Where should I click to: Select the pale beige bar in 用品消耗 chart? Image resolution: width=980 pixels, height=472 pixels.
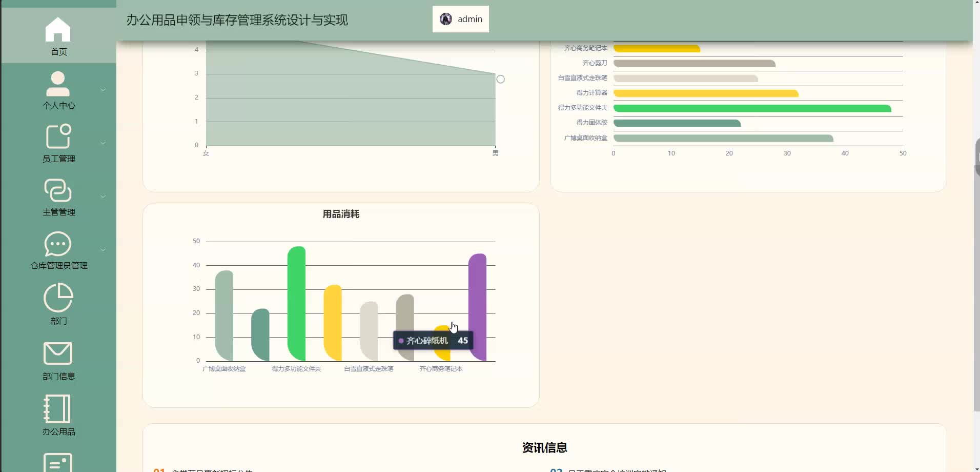click(x=369, y=331)
